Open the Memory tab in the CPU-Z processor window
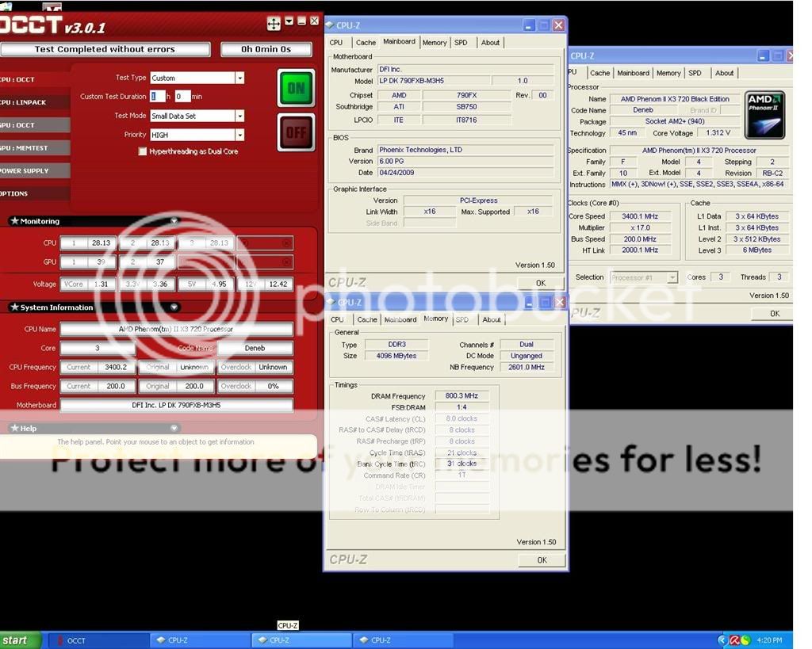This screenshot has height=649, width=812. click(x=668, y=73)
